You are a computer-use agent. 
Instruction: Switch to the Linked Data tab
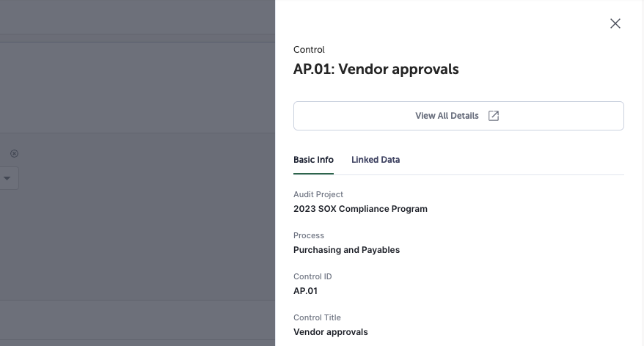click(376, 160)
